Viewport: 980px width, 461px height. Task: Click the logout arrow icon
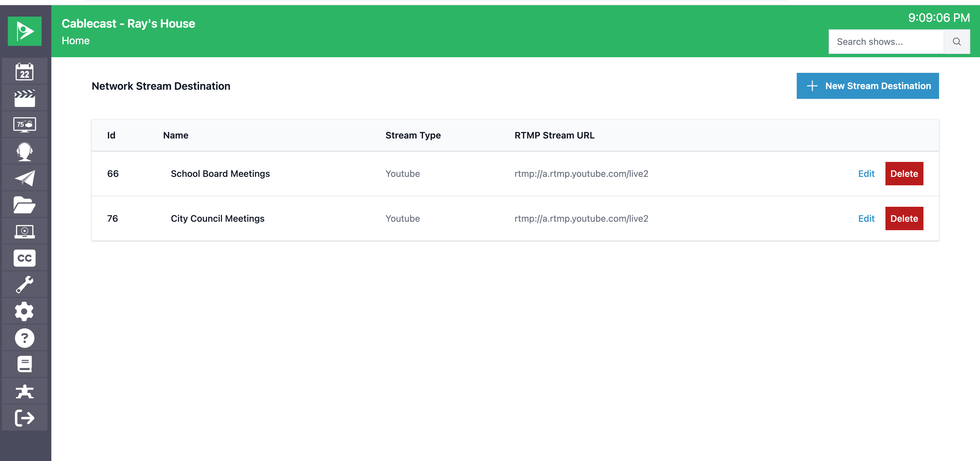coord(25,418)
